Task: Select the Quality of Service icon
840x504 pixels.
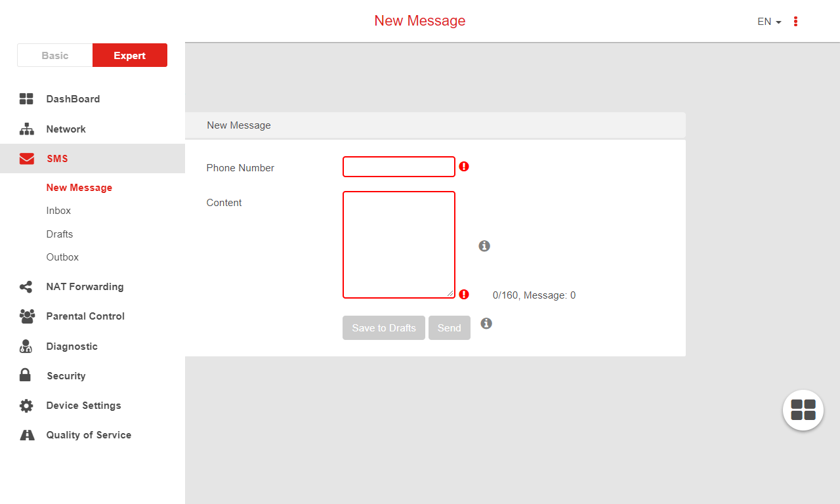Action: [26, 434]
